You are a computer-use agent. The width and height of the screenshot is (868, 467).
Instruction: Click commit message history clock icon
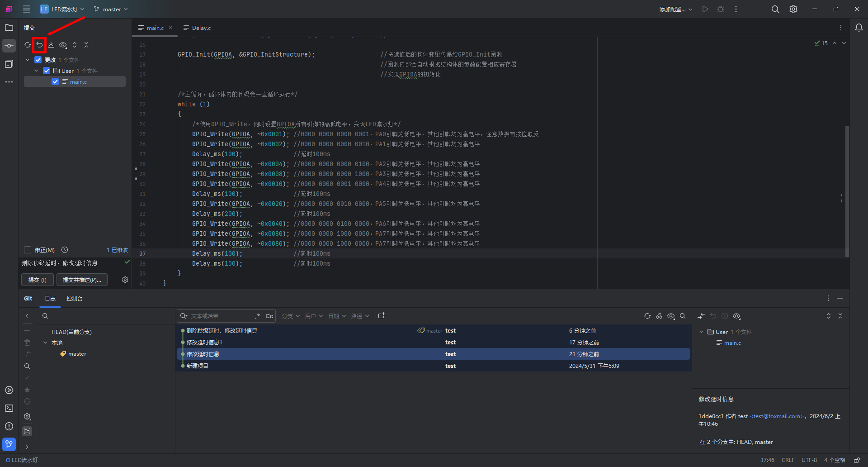coord(65,250)
